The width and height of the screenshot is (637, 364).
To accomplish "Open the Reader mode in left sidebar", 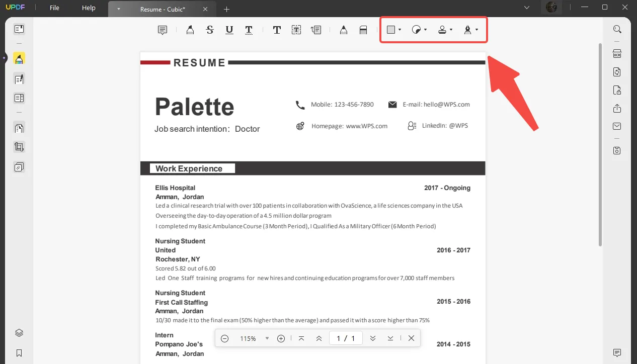I will point(19,29).
